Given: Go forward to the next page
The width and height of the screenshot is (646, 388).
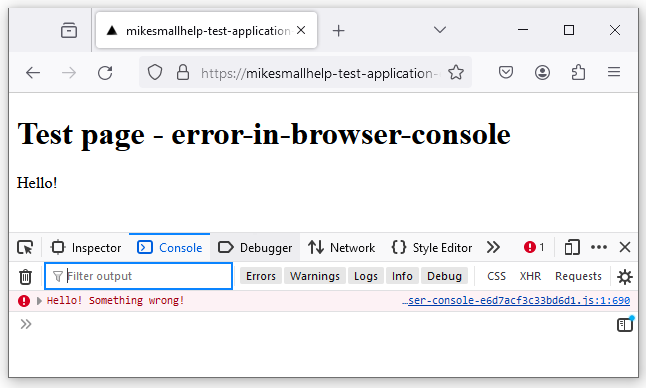Looking at the screenshot, I should coord(69,73).
